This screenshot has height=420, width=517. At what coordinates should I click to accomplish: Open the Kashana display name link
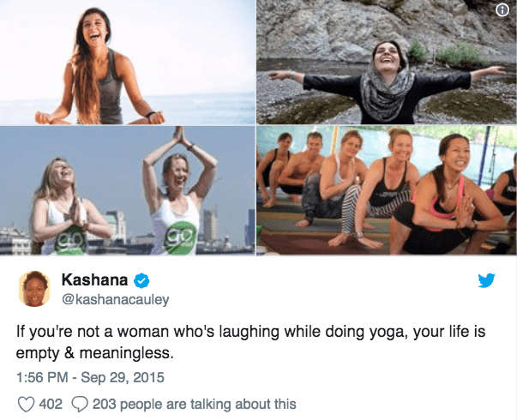point(94,280)
